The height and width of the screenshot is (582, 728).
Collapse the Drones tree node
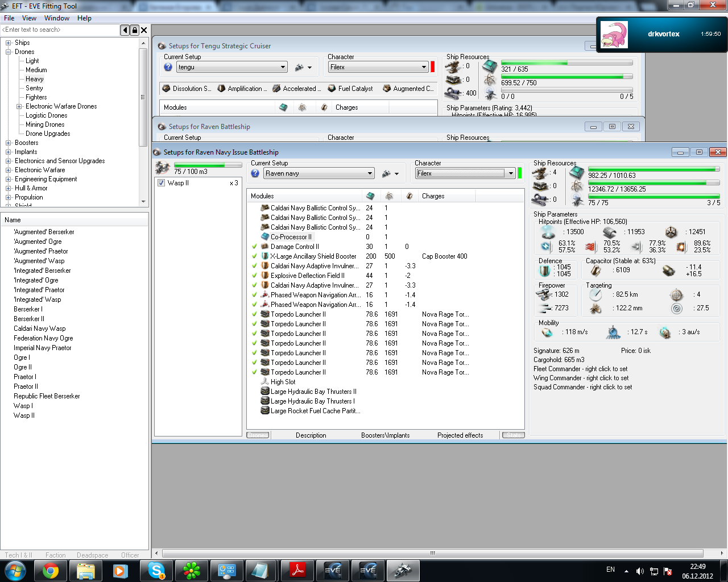(x=9, y=52)
